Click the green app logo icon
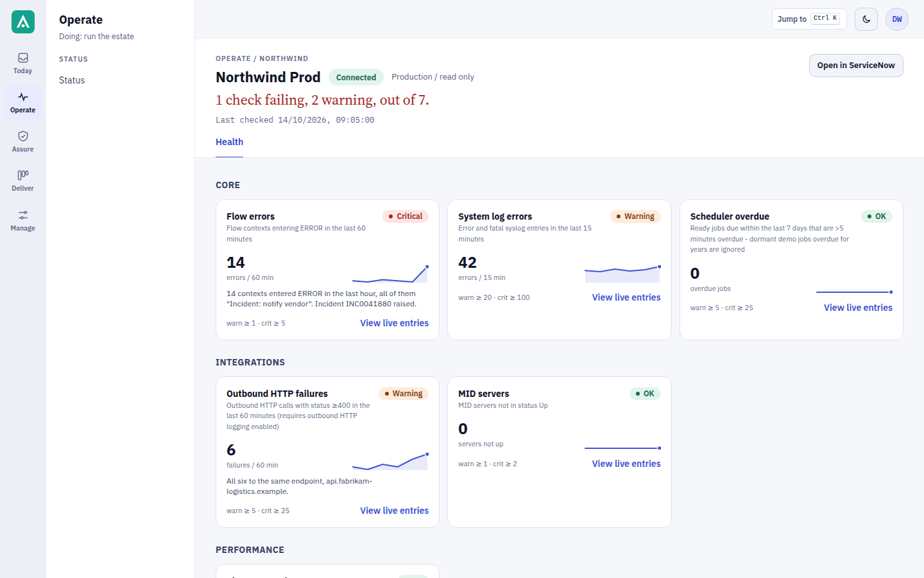This screenshot has height=578, width=924. [x=23, y=22]
